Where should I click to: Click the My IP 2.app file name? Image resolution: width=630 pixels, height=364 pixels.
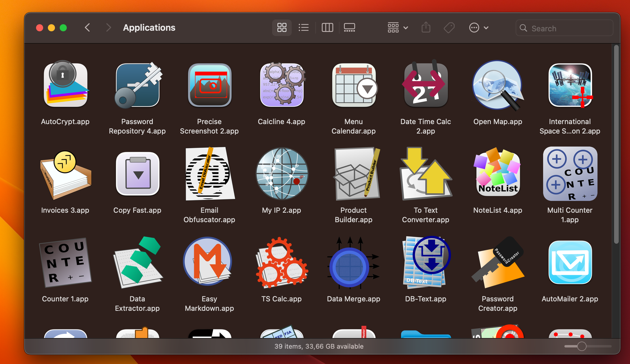tap(282, 210)
